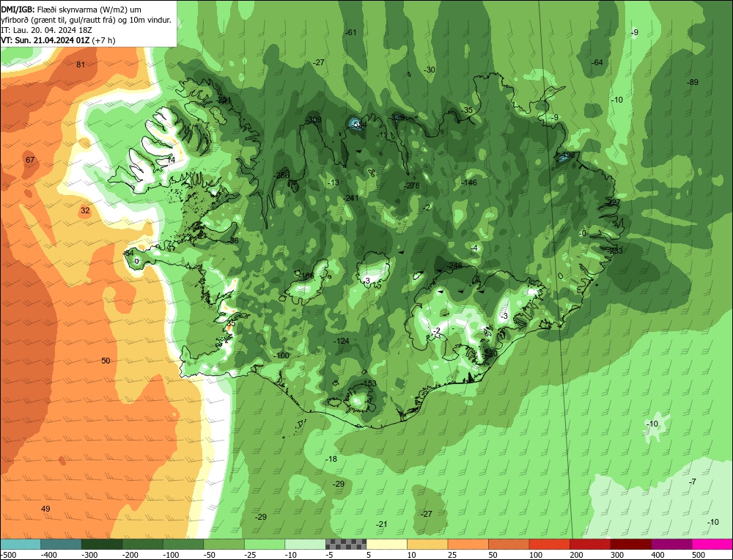This screenshot has height=560, width=733.
Task: Click the '49' value on the map
Action: click(45, 509)
